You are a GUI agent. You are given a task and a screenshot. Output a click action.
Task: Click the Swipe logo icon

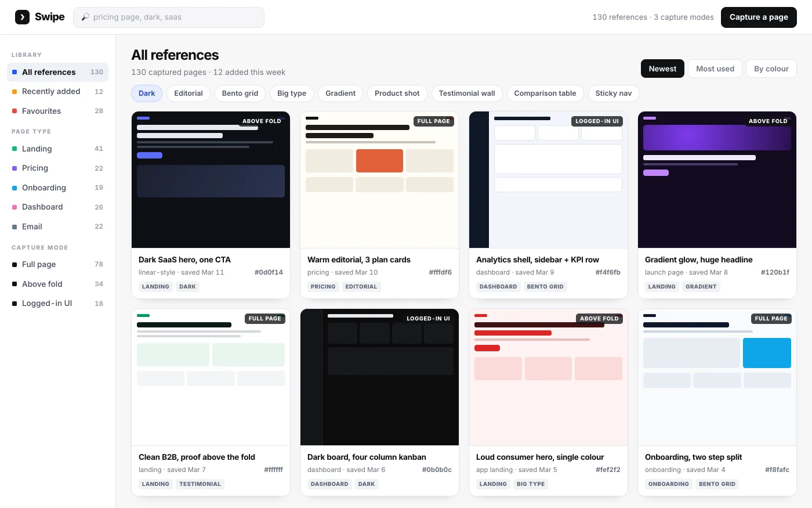pos(22,17)
